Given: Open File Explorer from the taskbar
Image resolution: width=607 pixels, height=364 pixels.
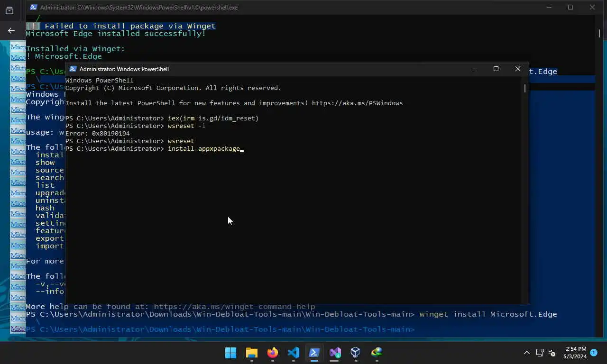Looking at the screenshot, I should click(x=251, y=353).
